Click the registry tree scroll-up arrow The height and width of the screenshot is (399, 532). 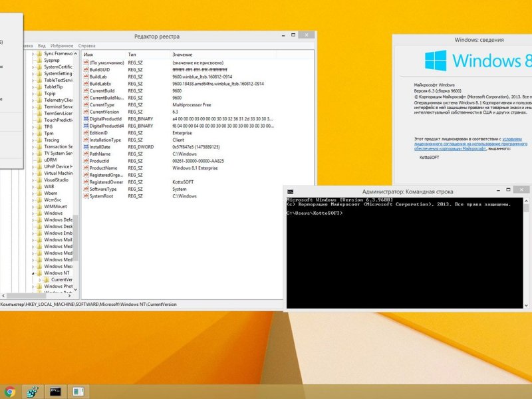pos(75,54)
